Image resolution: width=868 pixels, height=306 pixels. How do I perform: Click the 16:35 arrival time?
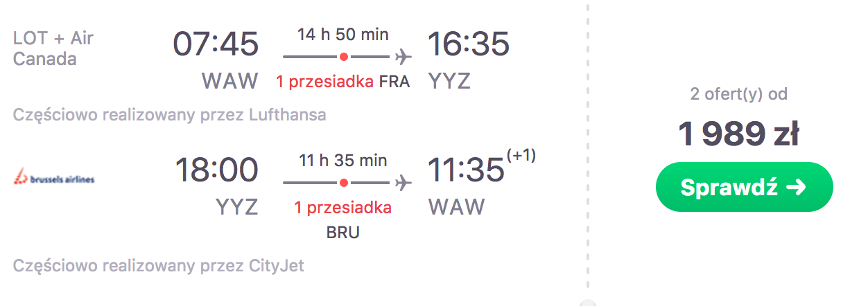click(469, 44)
